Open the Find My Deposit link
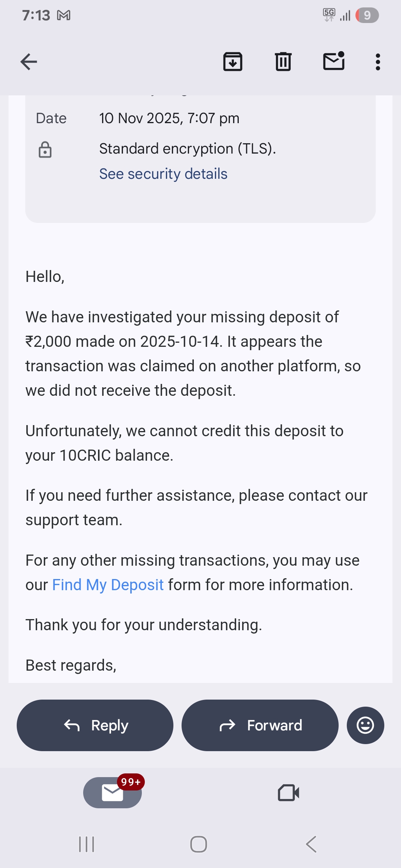Viewport: 401px width, 868px height. [x=108, y=585]
